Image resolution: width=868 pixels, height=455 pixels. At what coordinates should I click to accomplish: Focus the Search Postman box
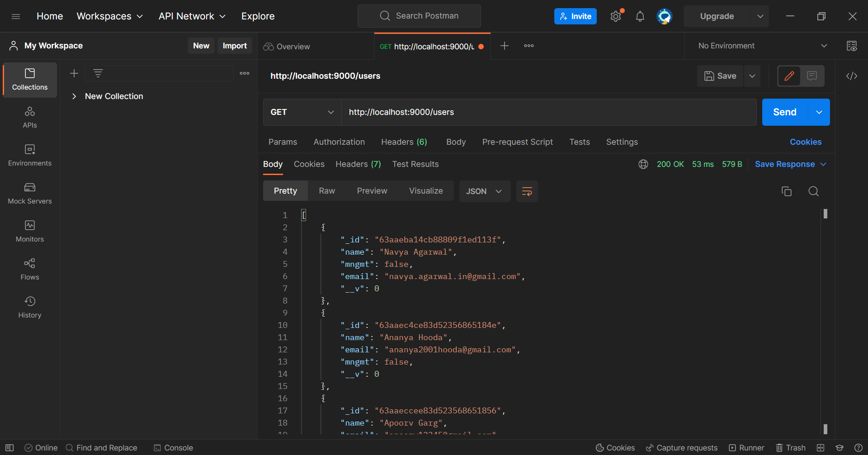419,16
